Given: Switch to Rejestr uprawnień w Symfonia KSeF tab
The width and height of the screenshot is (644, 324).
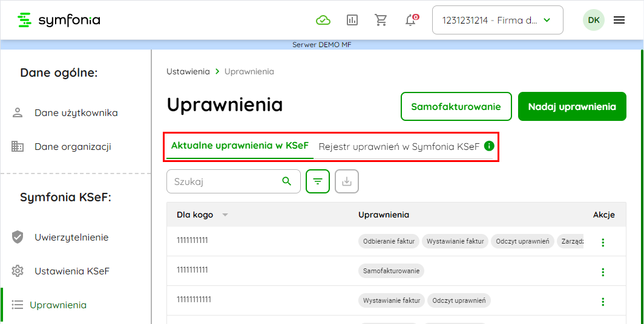Looking at the screenshot, I should (x=399, y=146).
